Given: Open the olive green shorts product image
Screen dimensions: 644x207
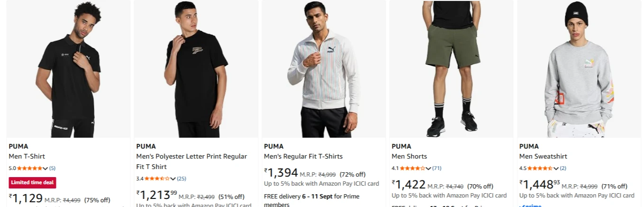Looking at the screenshot, I should pos(452,69).
